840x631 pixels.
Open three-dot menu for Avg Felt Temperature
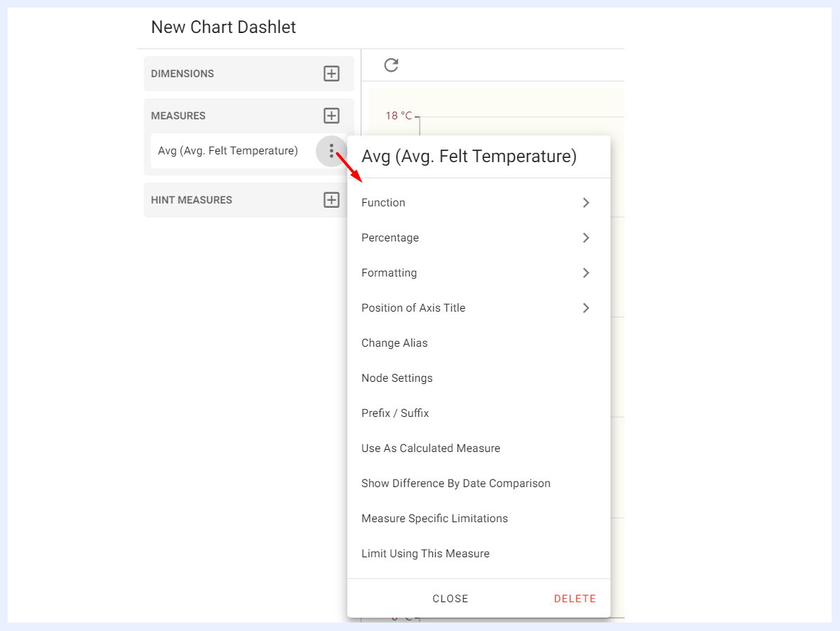[332, 151]
